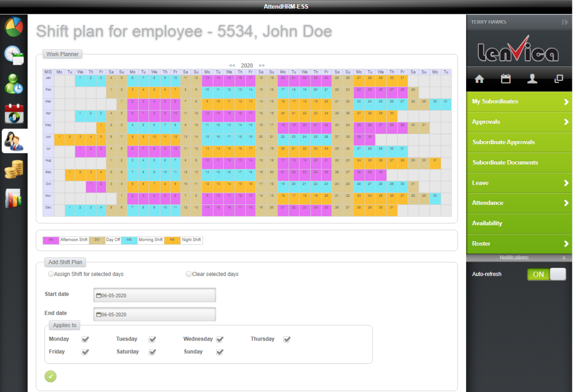Open the Attendance menu item
The width and height of the screenshot is (573, 392).
click(519, 203)
